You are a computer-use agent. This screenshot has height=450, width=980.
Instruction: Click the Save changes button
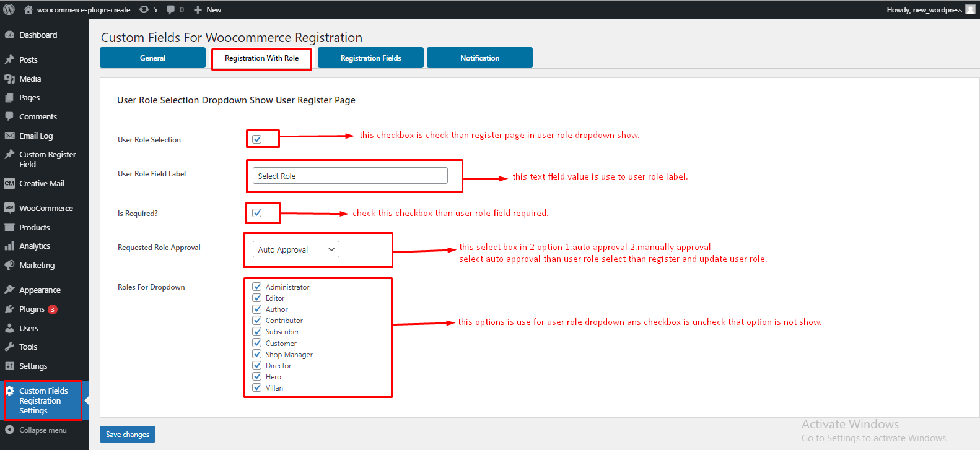point(128,434)
